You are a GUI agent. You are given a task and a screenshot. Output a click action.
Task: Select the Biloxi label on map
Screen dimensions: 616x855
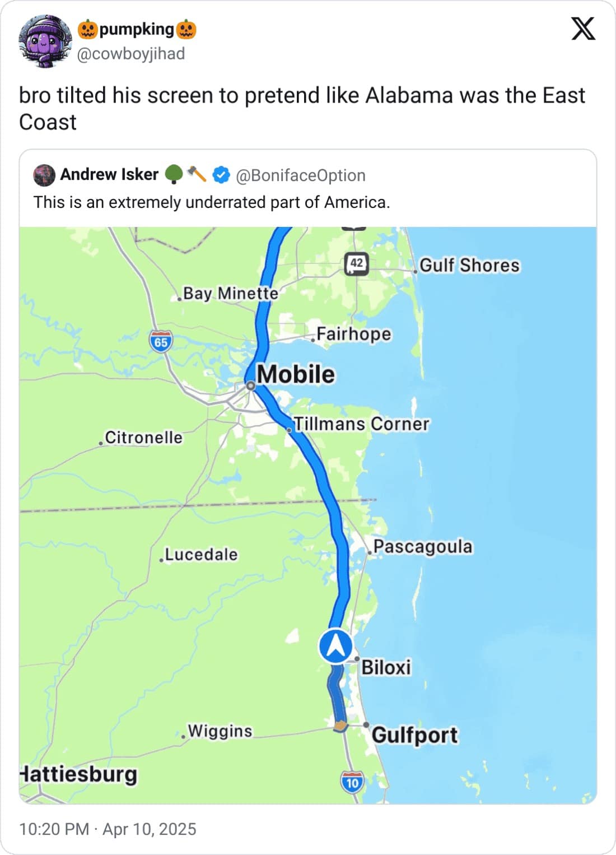coord(386,667)
